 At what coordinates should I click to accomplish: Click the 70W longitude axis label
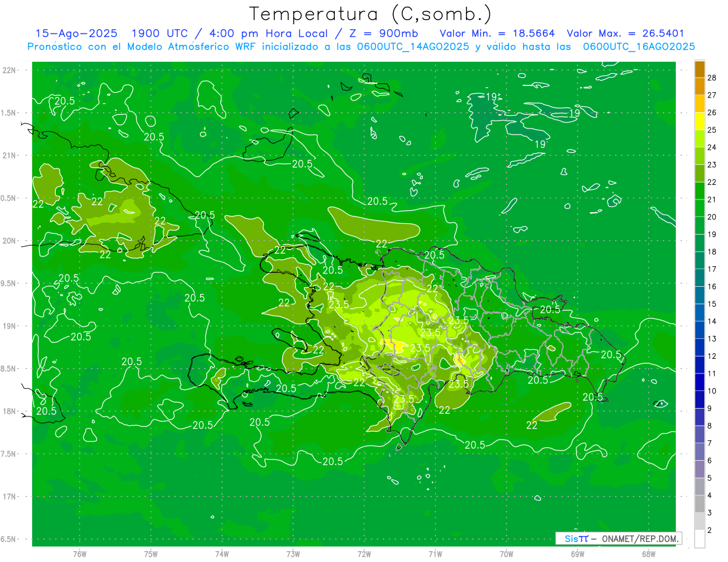tap(507, 554)
